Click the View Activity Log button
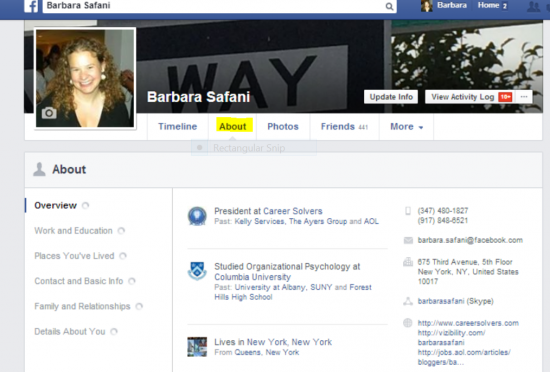This screenshot has height=372, width=550. (463, 97)
